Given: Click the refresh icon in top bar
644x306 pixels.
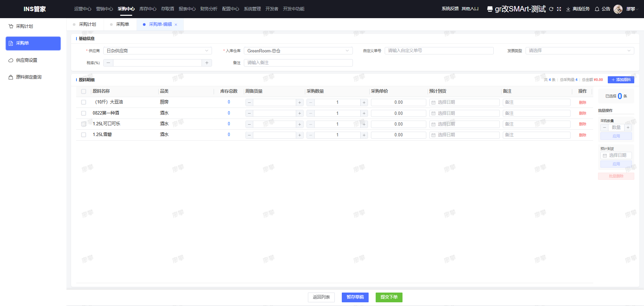Looking at the screenshot, I should [551, 9].
